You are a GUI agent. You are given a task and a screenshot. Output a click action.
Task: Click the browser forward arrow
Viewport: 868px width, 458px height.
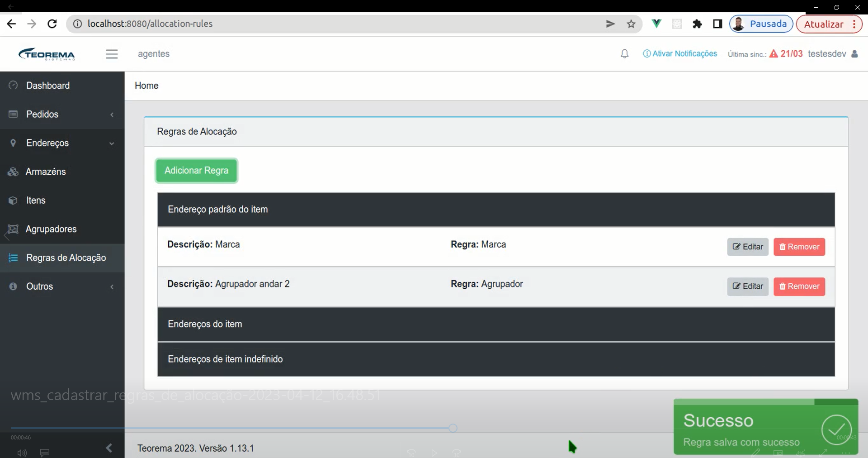[32, 24]
